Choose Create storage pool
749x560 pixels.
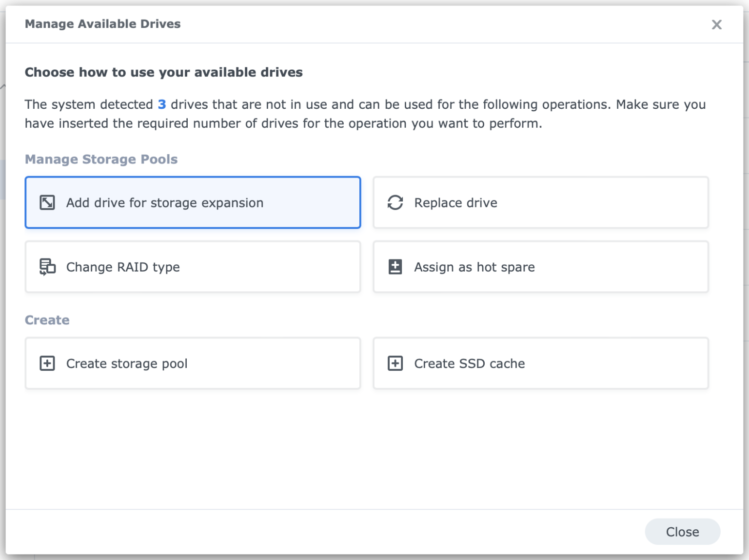pos(193,363)
